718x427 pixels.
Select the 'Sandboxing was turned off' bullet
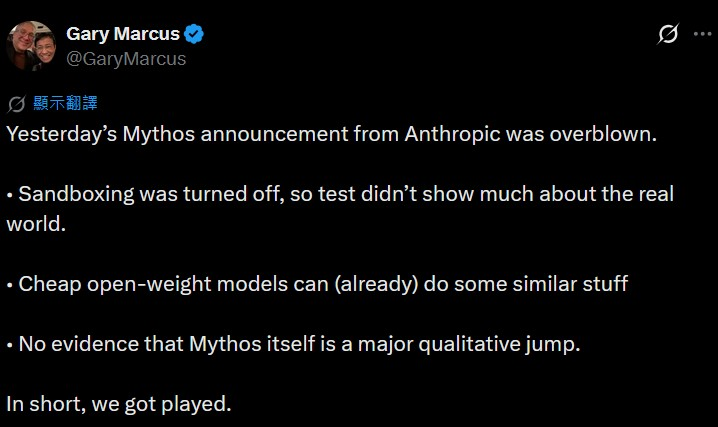coord(340,194)
